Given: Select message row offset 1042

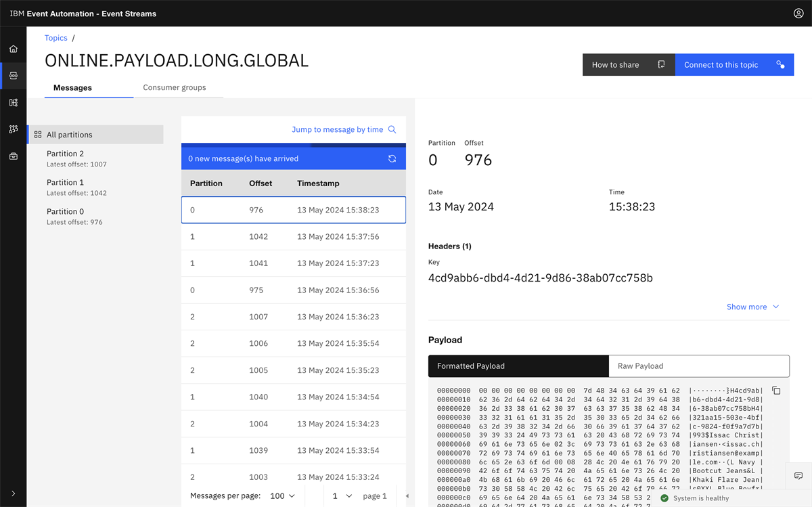Looking at the screenshot, I should (294, 237).
